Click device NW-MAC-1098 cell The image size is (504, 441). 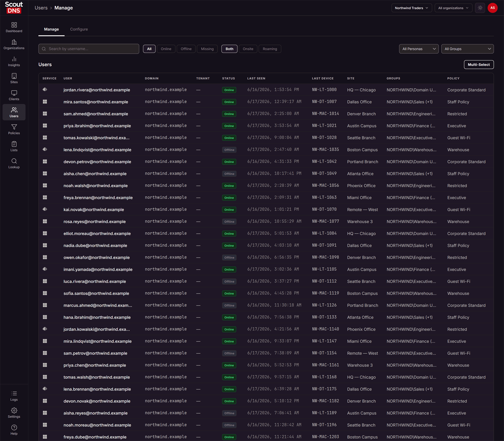point(325,257)
